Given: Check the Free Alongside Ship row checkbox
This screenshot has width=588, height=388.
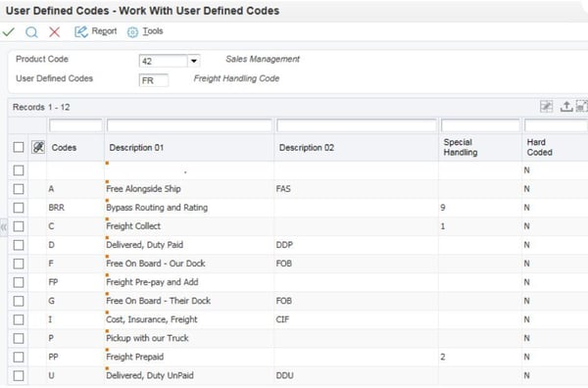Looking at the screenshot, I should coord(19,189).
